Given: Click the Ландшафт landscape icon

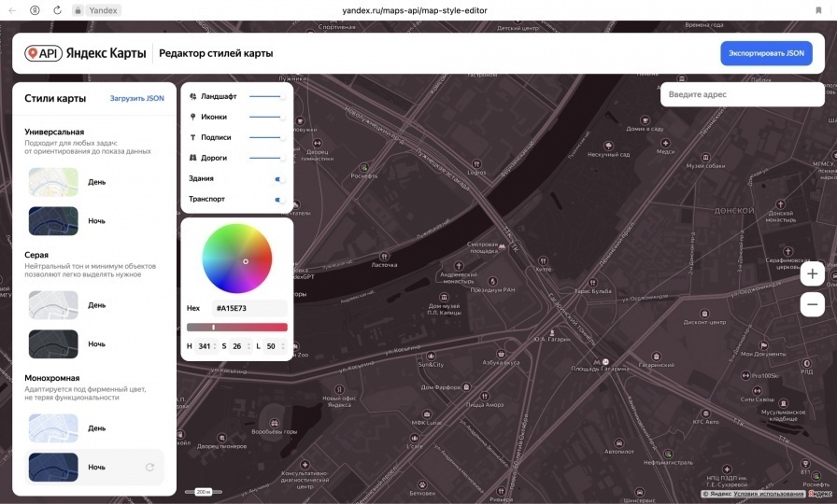Looking at the screenshot, I should (192, 96).
